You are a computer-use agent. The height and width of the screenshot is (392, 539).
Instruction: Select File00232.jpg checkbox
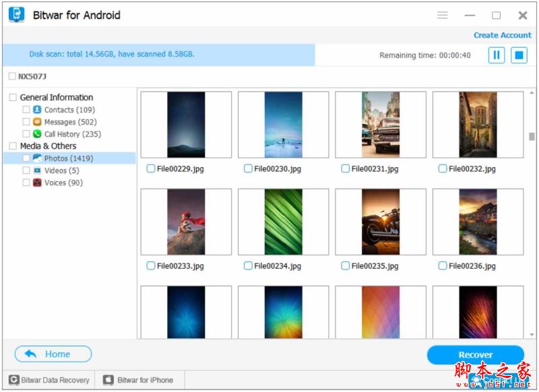(x=443, y=168)
